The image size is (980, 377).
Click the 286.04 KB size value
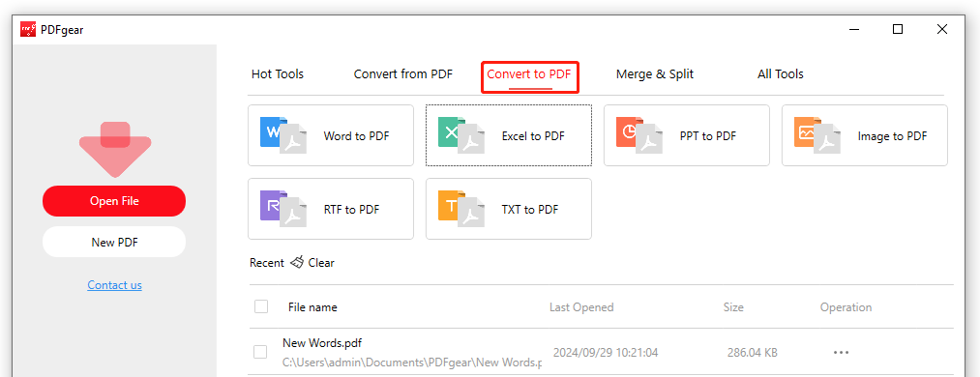[x=753, y=353]
